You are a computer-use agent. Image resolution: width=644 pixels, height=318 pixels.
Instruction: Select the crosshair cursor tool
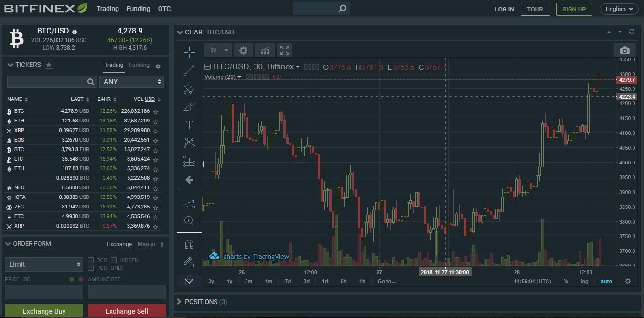189,52
